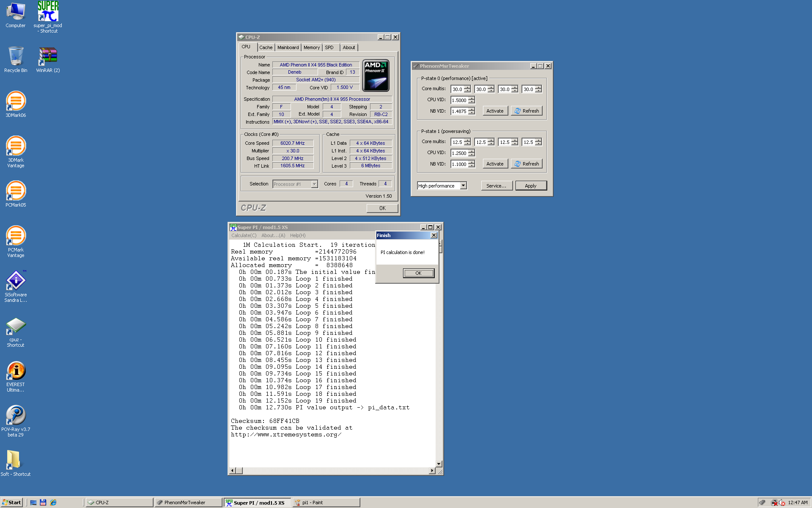
Task: Click OK in the CPU-Z window
Action: coord(382,208)
